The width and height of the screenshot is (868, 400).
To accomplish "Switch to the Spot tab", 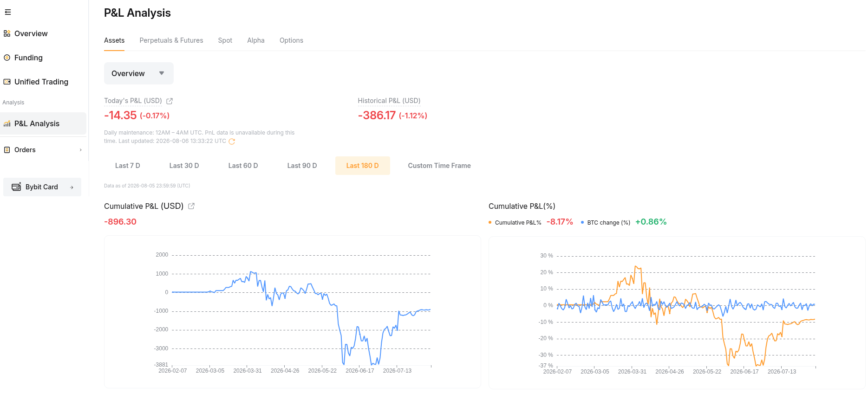I will pyautogui.click(x=225, y=41).
